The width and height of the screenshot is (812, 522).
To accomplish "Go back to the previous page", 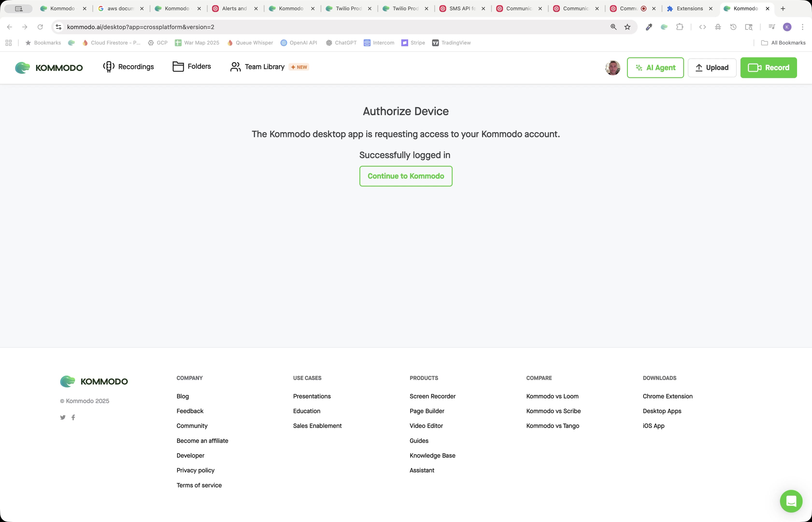I will (x=9, y=27).
